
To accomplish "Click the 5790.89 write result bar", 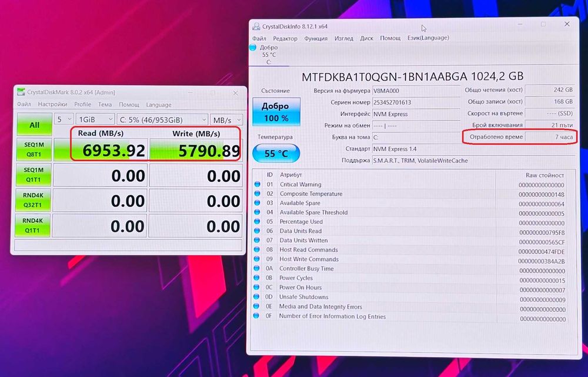I will click(196, 151).
